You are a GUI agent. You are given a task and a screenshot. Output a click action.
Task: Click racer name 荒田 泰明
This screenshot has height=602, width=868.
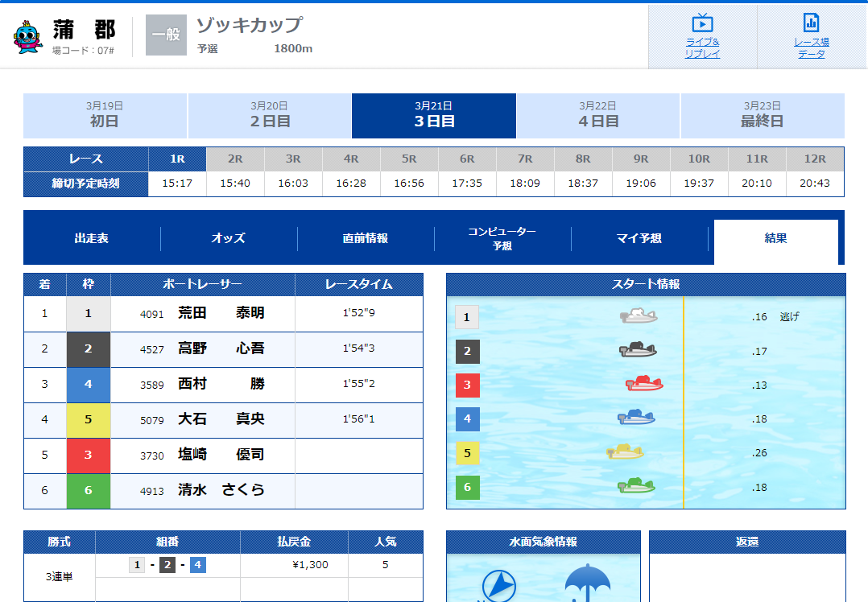(221, 313)
